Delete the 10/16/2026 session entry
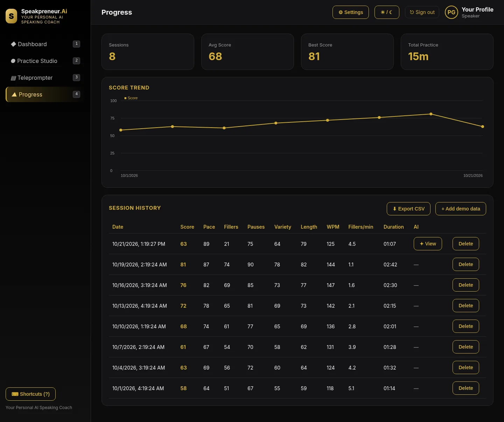504x422 pixels. click(466, 285)
